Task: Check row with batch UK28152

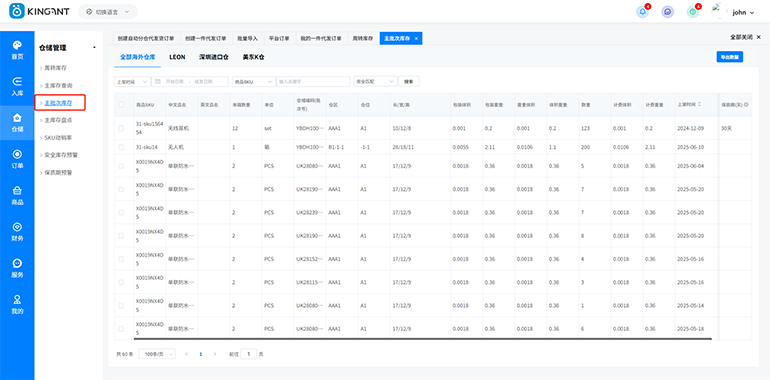Action: click(121, 259)
